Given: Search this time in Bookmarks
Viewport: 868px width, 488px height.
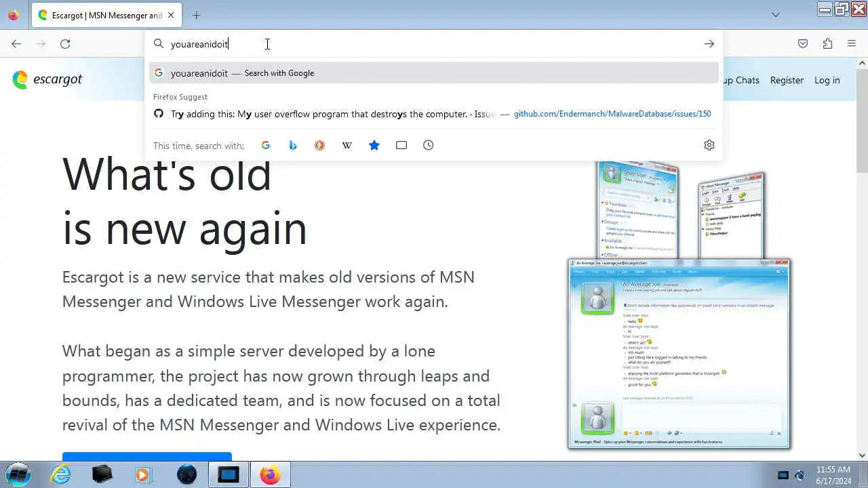Looking at the screenshot, I should pyautogui.click(x=374, y=145).
